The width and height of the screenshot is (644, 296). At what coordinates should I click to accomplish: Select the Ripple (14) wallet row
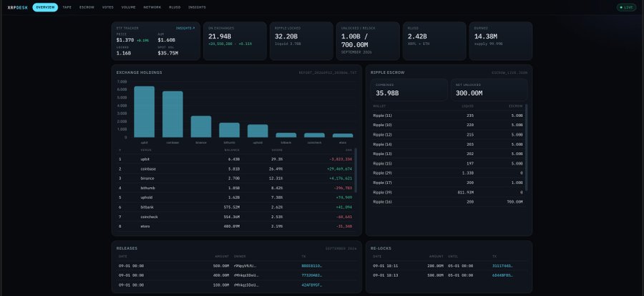point(448,144)
